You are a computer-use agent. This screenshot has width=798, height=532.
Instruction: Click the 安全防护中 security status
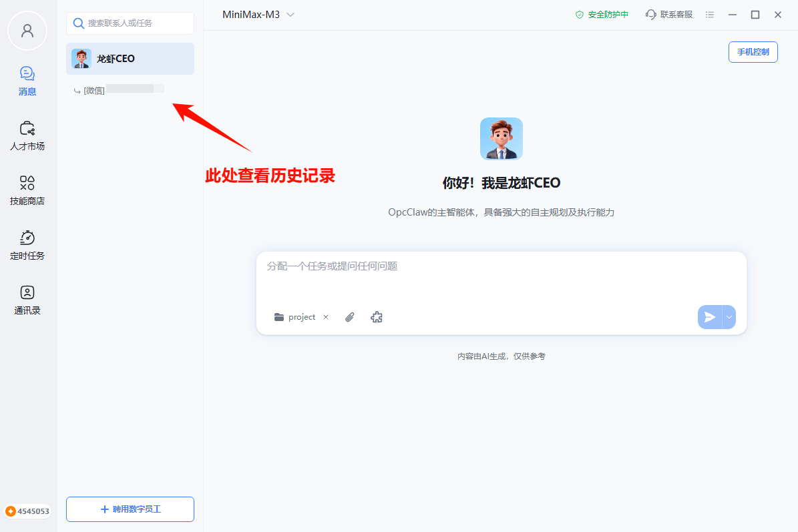pyautogui.click(x=602, y=15)
